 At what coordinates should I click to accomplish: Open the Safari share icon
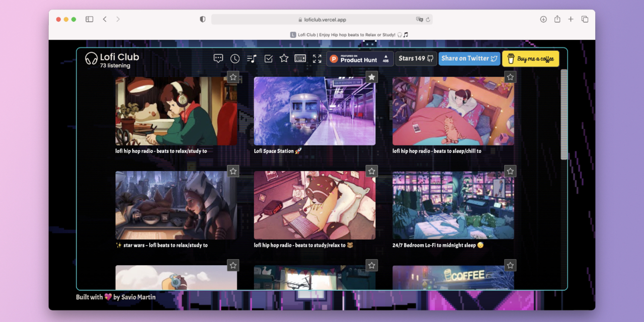pyautogui.click(x=557, y=19)
